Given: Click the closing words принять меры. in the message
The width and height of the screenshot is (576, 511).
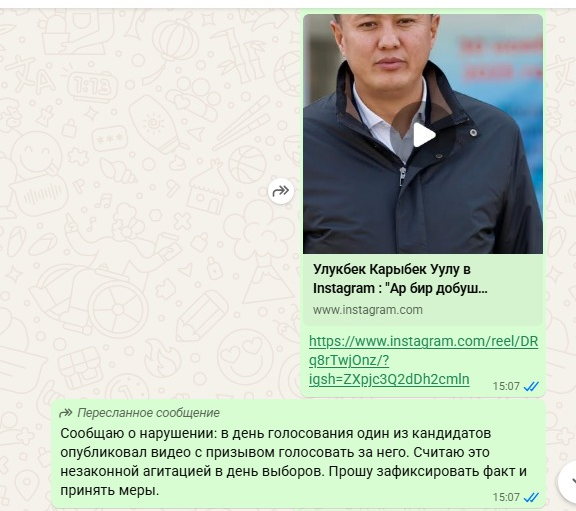Looking at the screenshot, I should tap(109, 490).
